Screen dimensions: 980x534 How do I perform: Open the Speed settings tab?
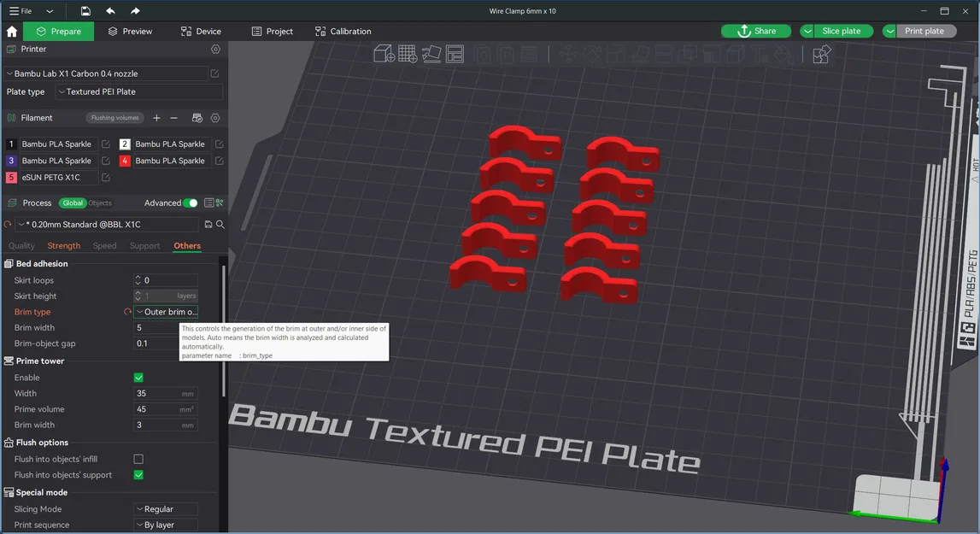pyautogui.click(x=104, y=246)
